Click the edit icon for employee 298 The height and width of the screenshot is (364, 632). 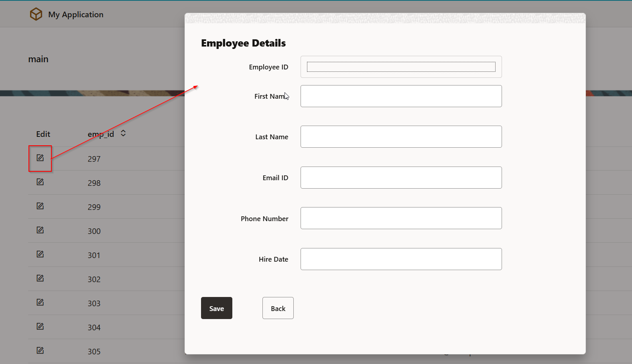pos(40,182)
